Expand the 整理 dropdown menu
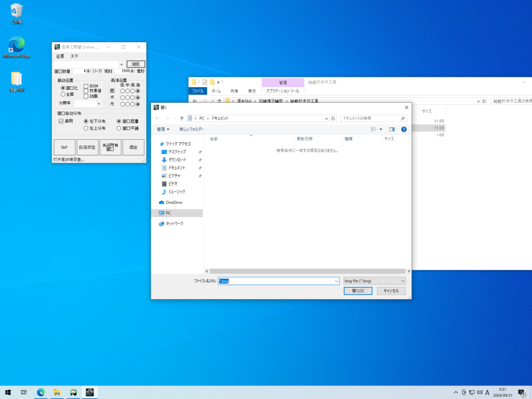The image size is (532, 399). click(x=164, y=129)
